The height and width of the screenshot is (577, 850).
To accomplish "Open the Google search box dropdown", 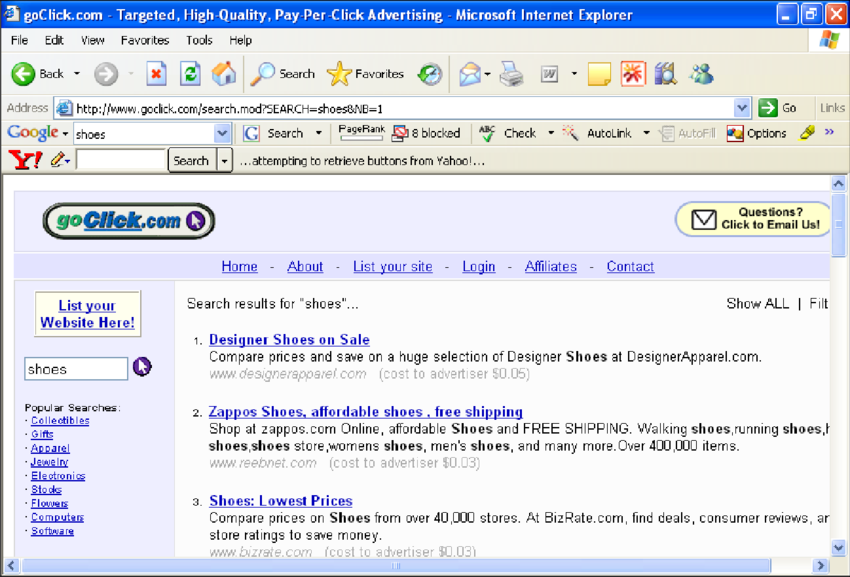I will [222, 133].
